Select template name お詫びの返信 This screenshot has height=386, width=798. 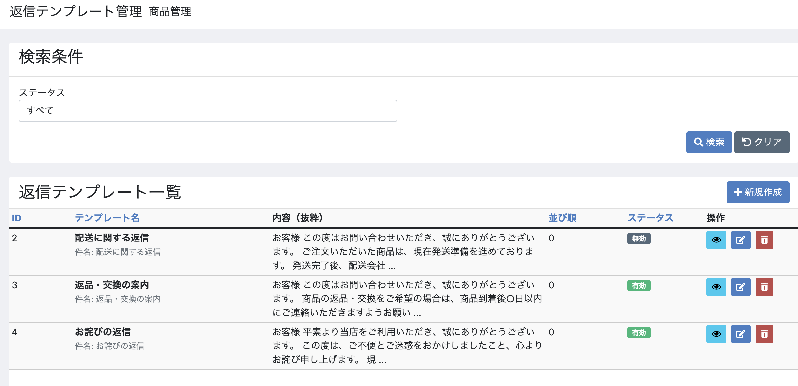point(103,332)
